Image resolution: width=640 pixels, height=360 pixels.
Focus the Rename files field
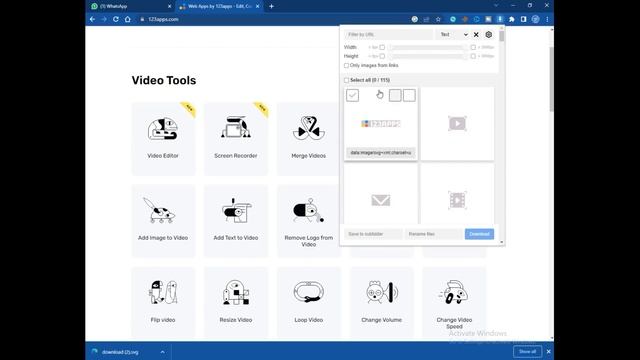coord(433,234)
